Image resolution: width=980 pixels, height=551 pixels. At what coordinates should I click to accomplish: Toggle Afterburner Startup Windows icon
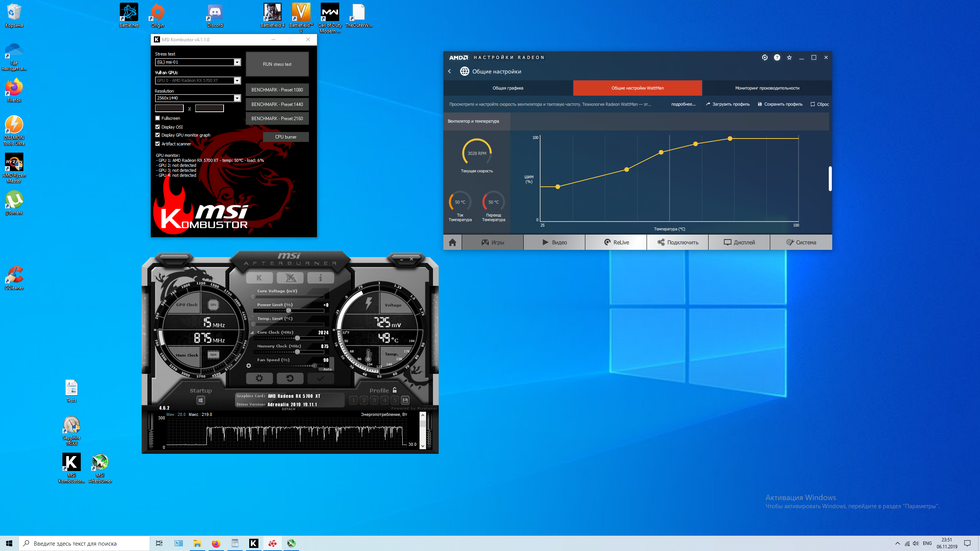pyautogui.click(x=201, y=400)
